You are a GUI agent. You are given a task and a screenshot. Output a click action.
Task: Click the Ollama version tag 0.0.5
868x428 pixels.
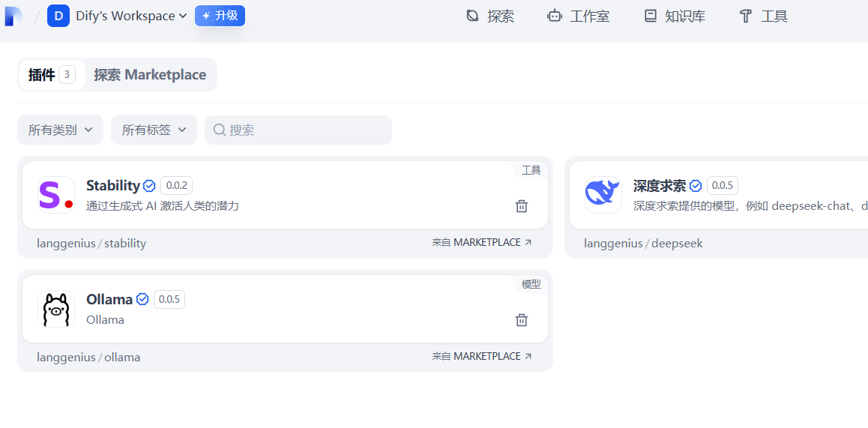(169, 300)
